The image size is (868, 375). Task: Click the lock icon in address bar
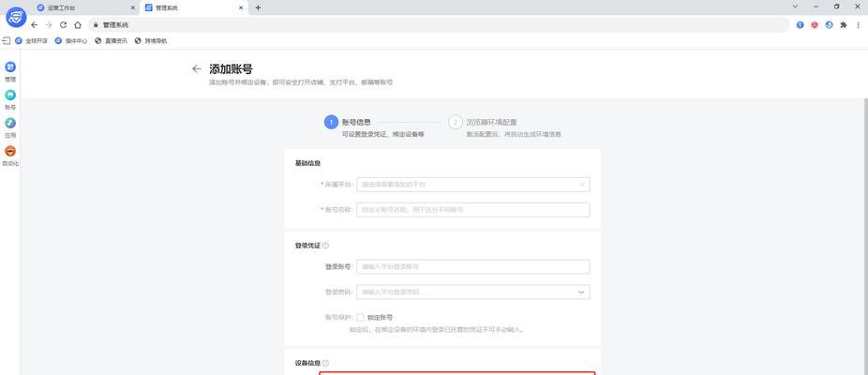[x=96, y=25]
